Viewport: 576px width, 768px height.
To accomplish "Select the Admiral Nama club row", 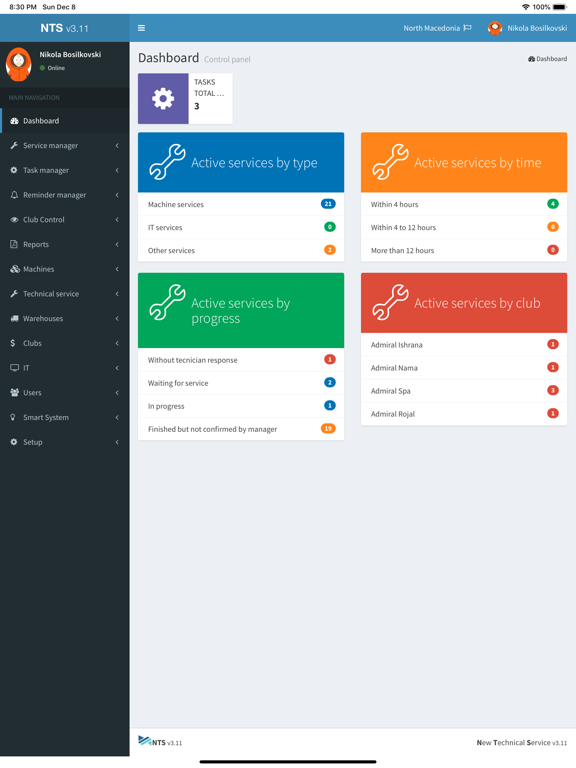I will click(x=464, y=368).
